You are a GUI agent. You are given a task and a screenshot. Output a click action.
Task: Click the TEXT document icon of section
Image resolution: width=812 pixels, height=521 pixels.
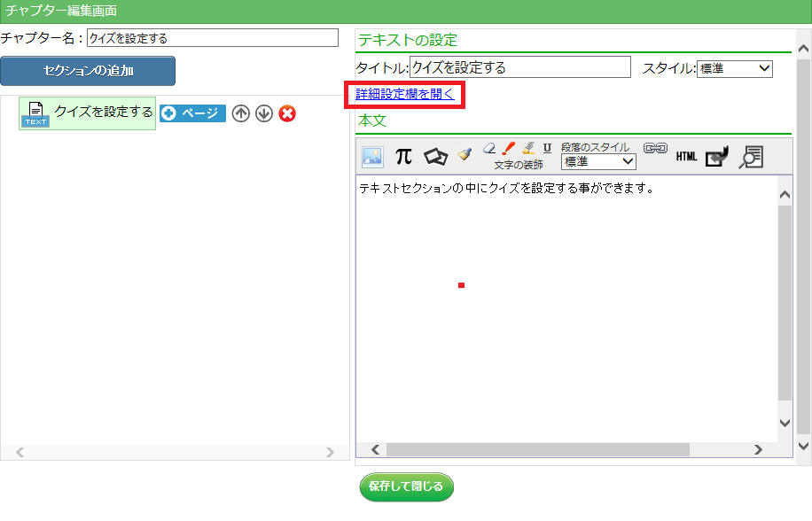coord(35,114)
